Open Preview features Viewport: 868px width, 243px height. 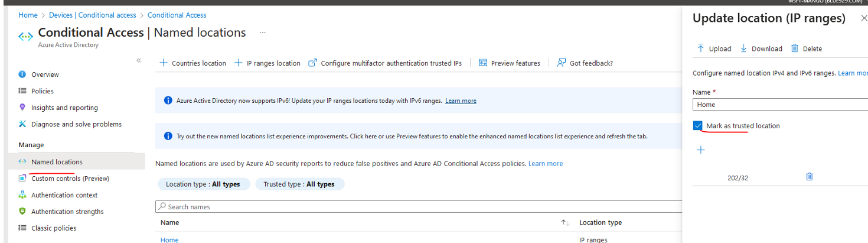509,63
